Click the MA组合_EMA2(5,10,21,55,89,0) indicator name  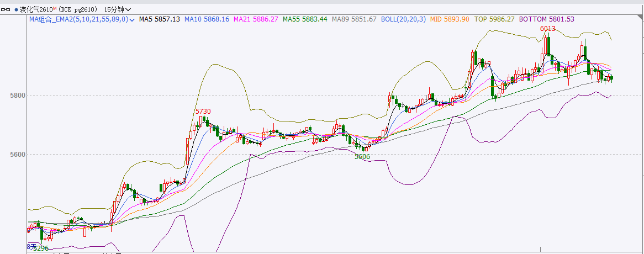click(x=79, y=19)
